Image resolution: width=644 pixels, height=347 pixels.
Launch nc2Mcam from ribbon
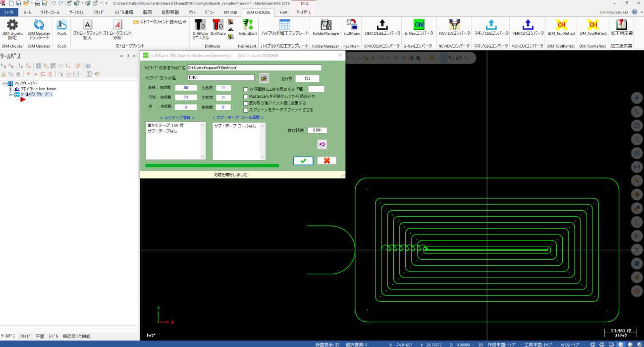click(x=352, y=27)
